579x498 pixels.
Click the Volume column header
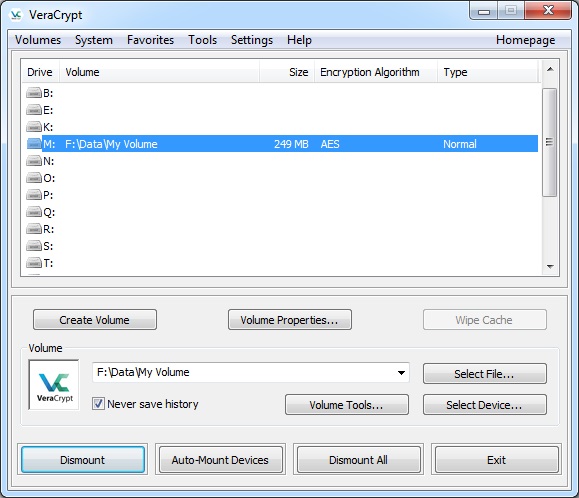coord(159,72)
